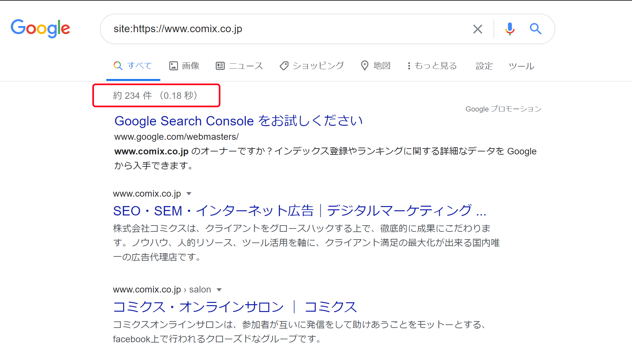Click the www.comix.co.jp › salon breadcrumb
The image size is (632, 364).
(x=162, y=290)
